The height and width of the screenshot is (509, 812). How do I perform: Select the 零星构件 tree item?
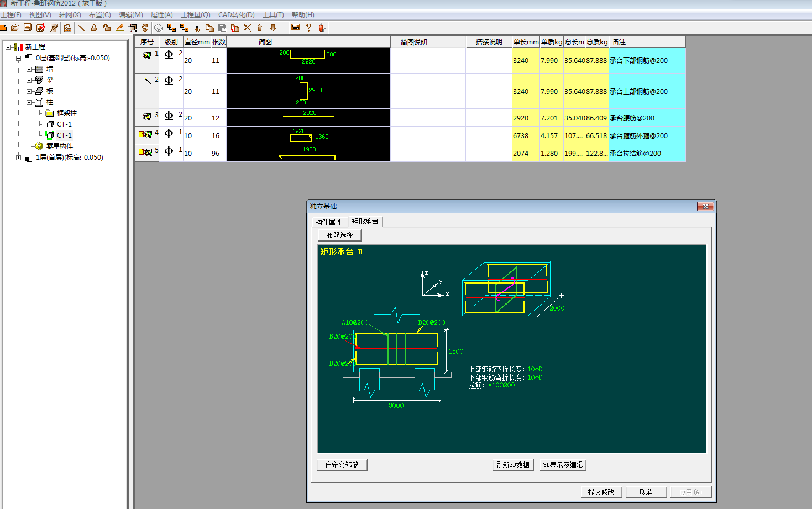click(x=59, y=146)
